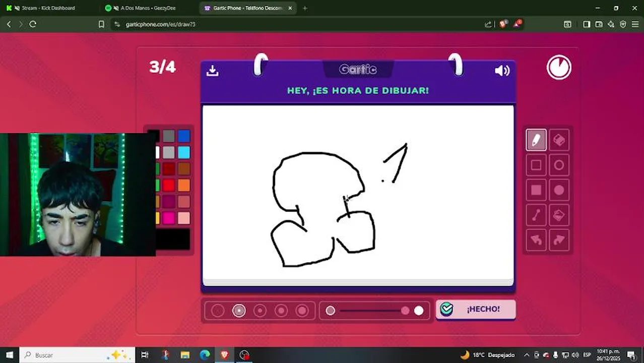Viewport: 644px width, 363px height.
Task: Toggle the browser sidebar
Action: click(587, 24)
